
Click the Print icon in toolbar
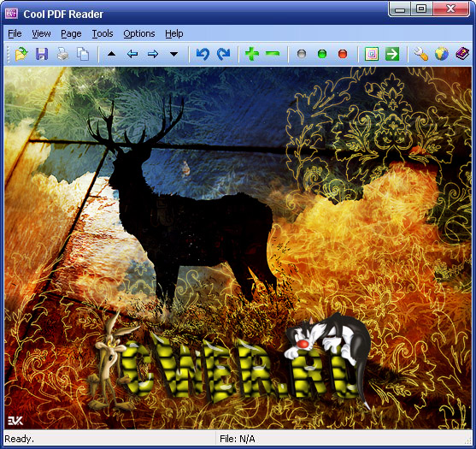[62, 54]
